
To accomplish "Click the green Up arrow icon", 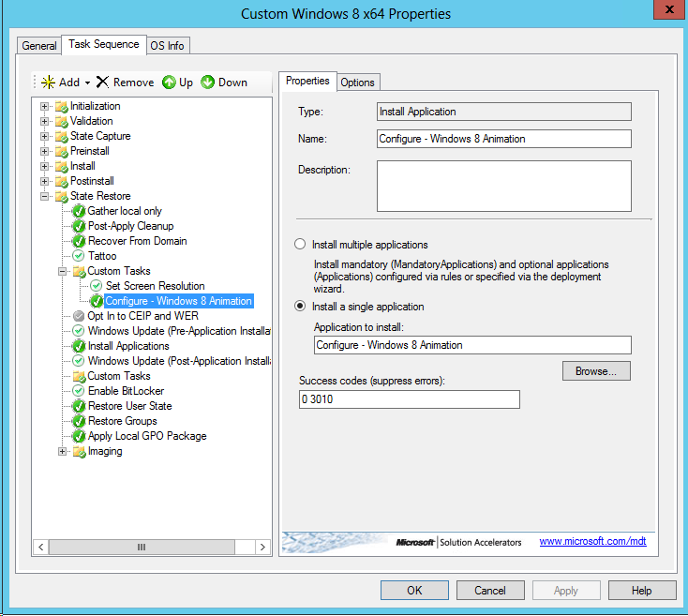I will coord(169,83).
